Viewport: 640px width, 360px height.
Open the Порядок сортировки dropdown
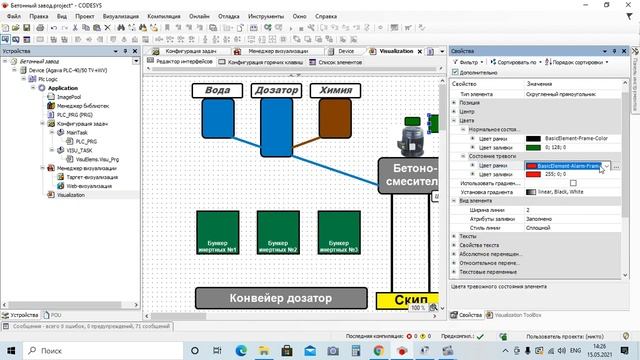[x=576, y=62]
